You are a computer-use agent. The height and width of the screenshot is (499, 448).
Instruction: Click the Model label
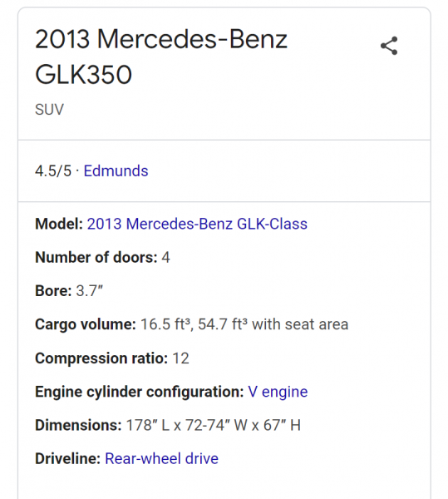coord(59,224)
